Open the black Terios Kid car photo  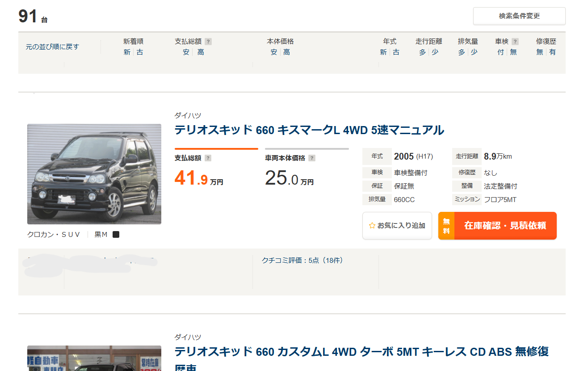point(94,174)
